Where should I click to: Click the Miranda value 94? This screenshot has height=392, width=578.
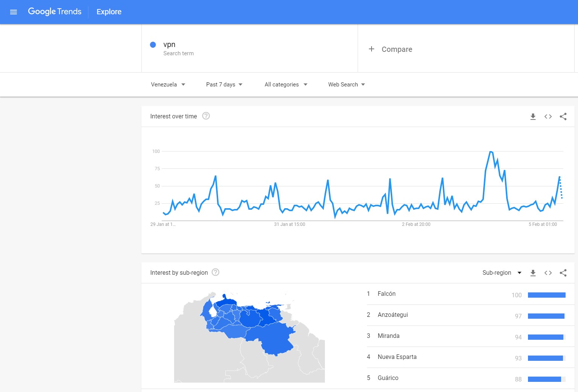pyautogui.click(x=518, y=337)
